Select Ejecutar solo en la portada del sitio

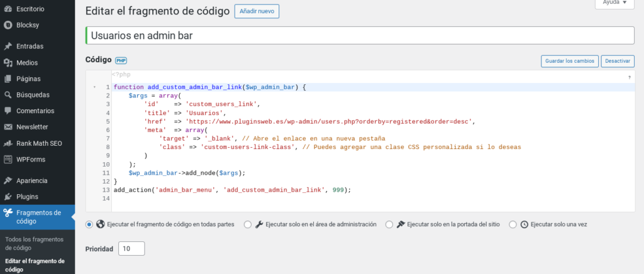click(389, 224)
